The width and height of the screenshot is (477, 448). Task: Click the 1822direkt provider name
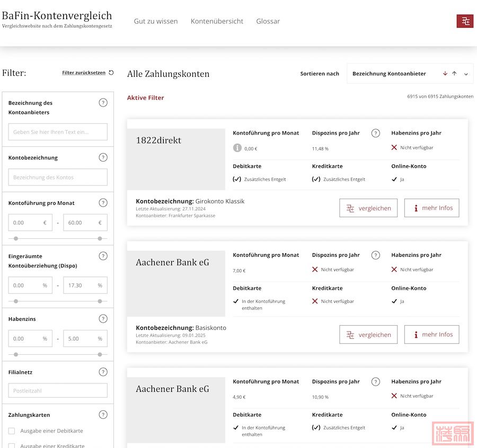[x=158, y=140]
